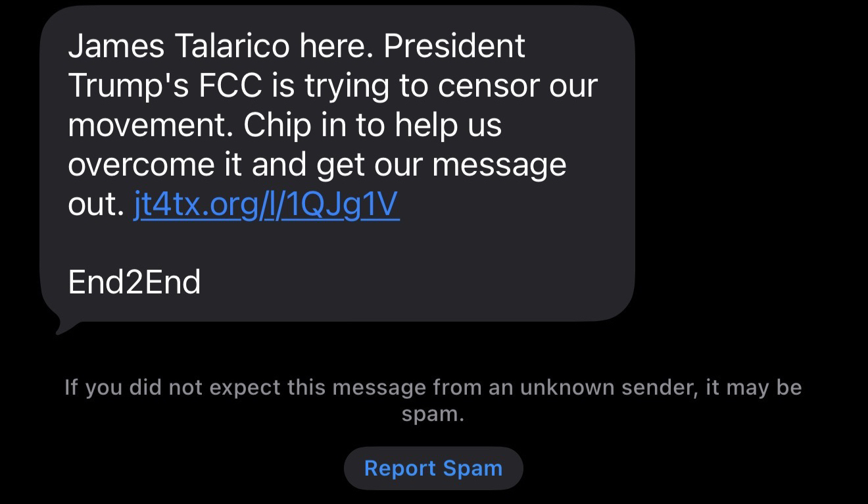Click the word Trump's in the message
Screen dimensions: 868x504
tap(129, 86)
